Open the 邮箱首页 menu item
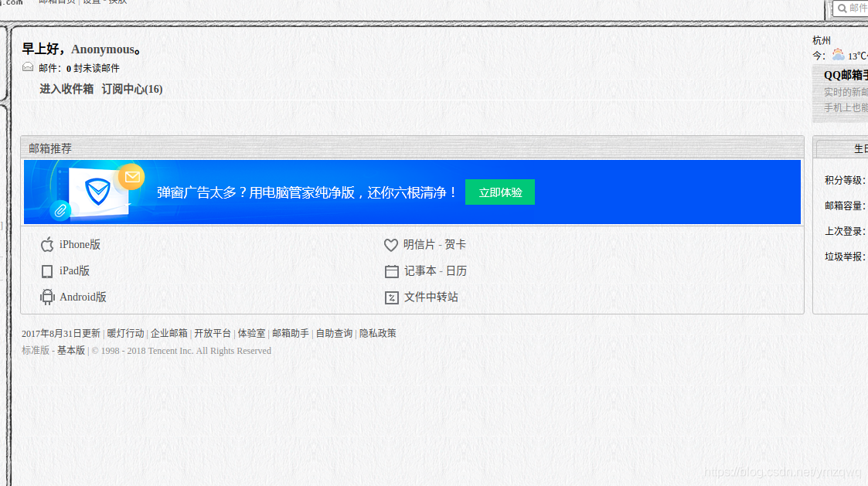 click(56, 2)
